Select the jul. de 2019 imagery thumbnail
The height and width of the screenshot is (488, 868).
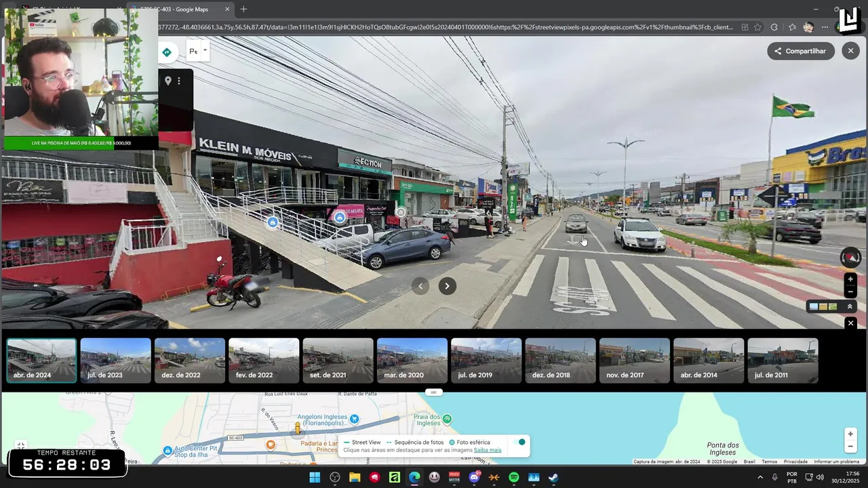pos(486,361)
